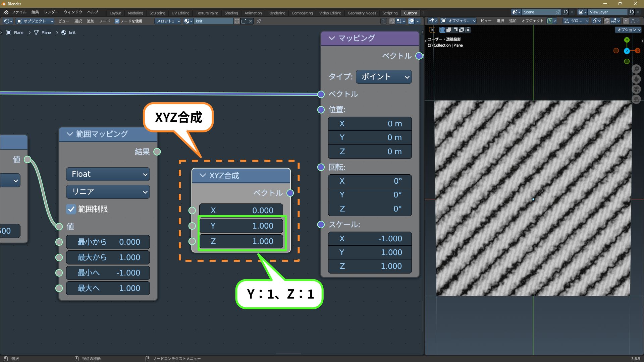Toggle the node editor pin icon
Viewport: 644px width, 362px height.
click(x=259, y=21)
